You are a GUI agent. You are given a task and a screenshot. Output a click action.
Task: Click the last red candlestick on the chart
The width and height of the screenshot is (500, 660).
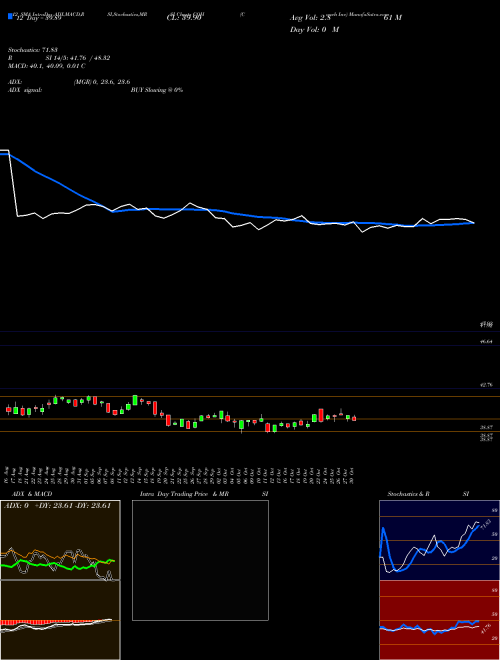pos(354,418)
